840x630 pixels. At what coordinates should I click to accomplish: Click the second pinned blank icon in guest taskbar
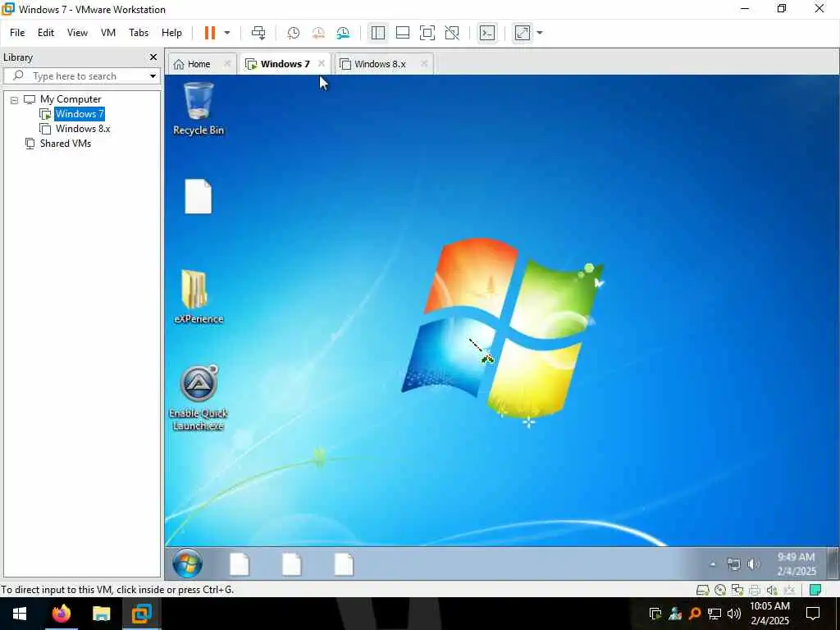pos(291,564)
